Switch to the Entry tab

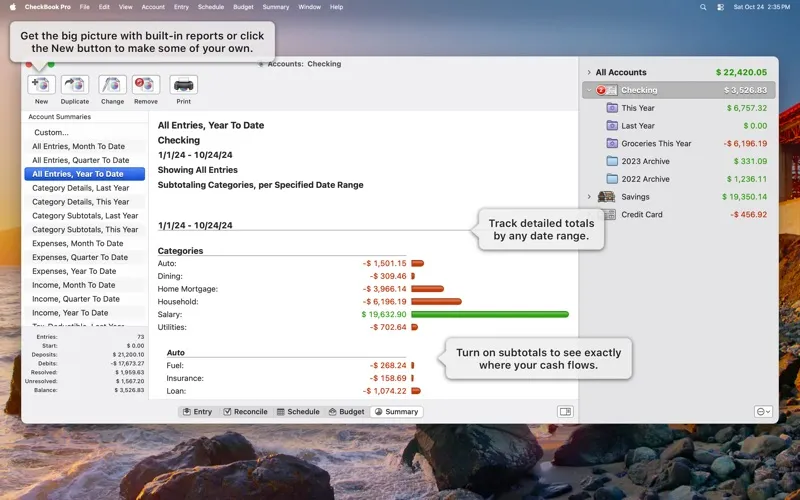coord(197,412)
